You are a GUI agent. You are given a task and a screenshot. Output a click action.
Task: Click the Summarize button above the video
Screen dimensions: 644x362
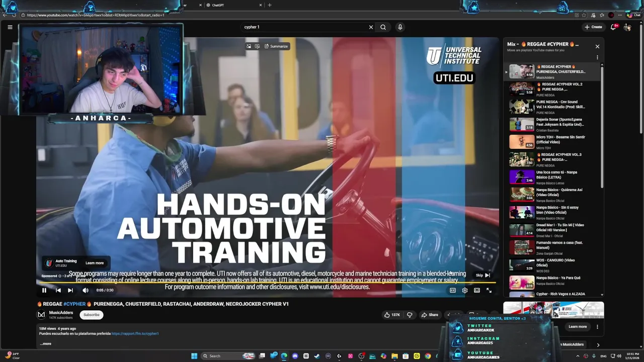(x=276, y=46)
